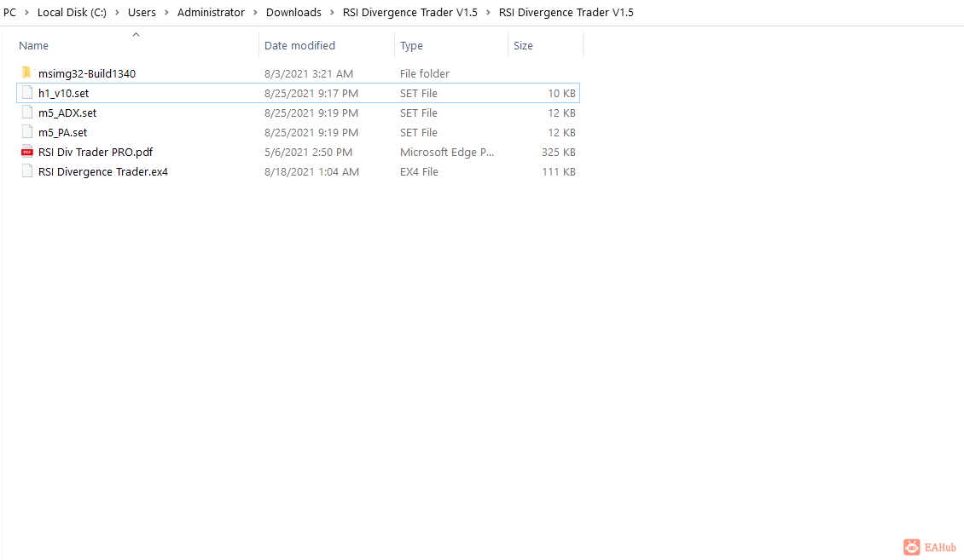This screenshot has height=560, width=964.
Task: Go to PC in the breadcrumb
Action: coord(10,12)
